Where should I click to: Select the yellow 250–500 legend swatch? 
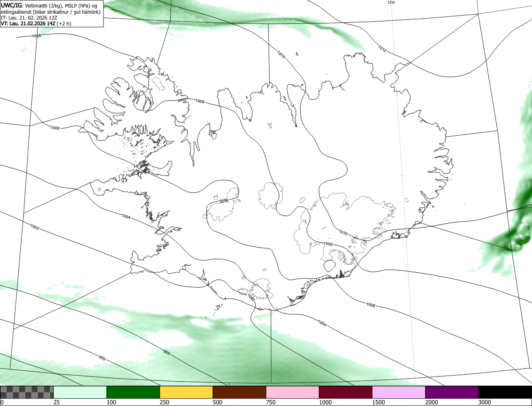(186, 392)
